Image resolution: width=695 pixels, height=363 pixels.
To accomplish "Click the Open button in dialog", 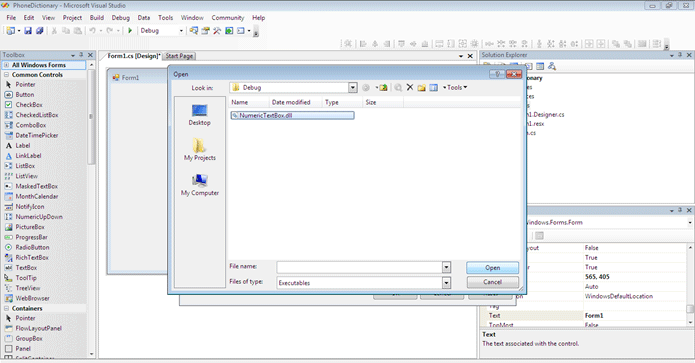I will pyautogui.click(x=492, y=268).
